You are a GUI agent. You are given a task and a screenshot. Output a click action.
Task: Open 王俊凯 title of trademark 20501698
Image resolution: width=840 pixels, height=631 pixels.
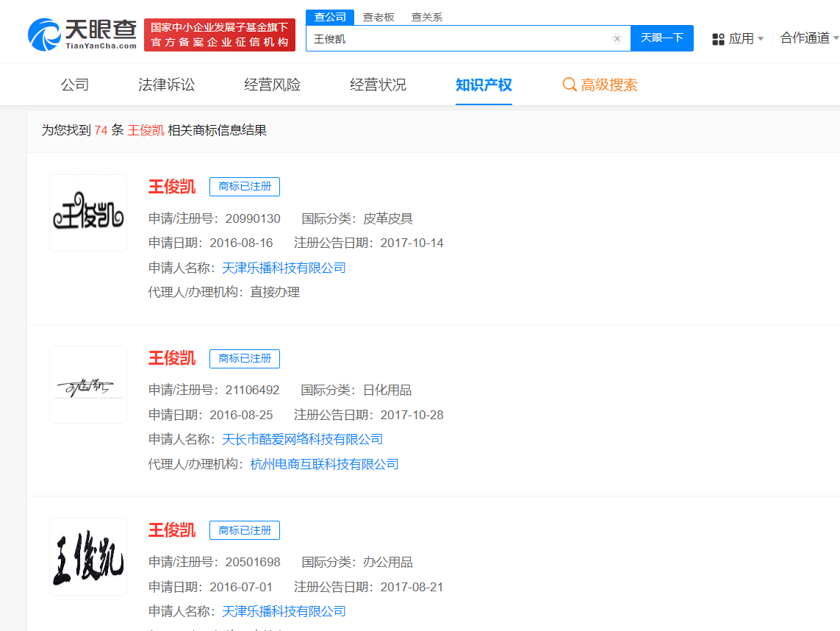pyautogui.click(x=172, y=530)
